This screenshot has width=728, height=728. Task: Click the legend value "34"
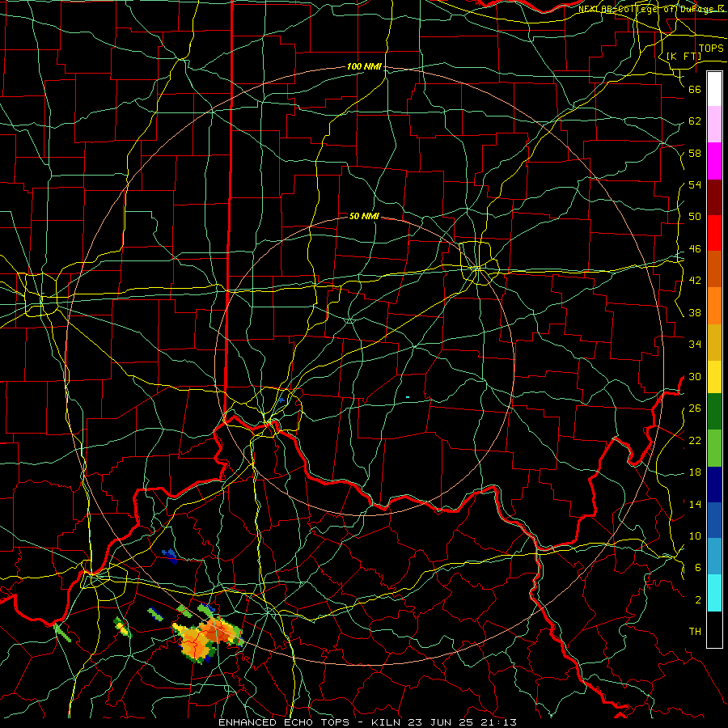coord(695,345)
